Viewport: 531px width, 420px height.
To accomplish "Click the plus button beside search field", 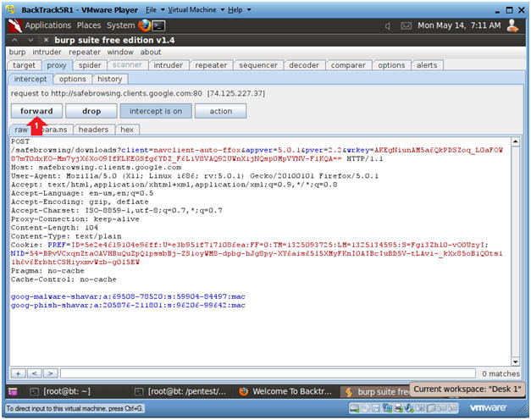I will [18, 373].
